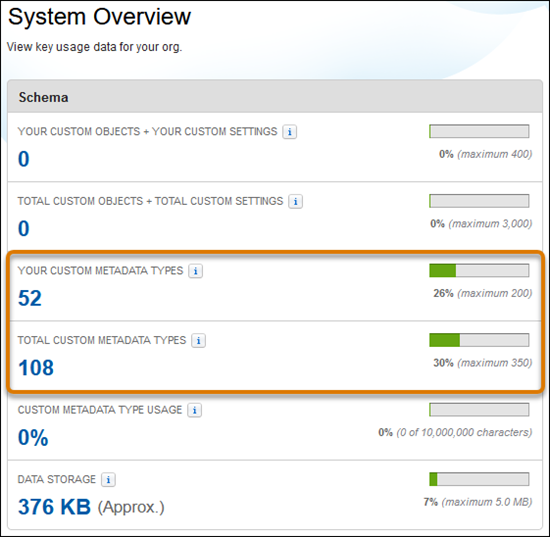Click the 376 KB data storage value
The width and height of the screenshot is (550, 537).
54,507
